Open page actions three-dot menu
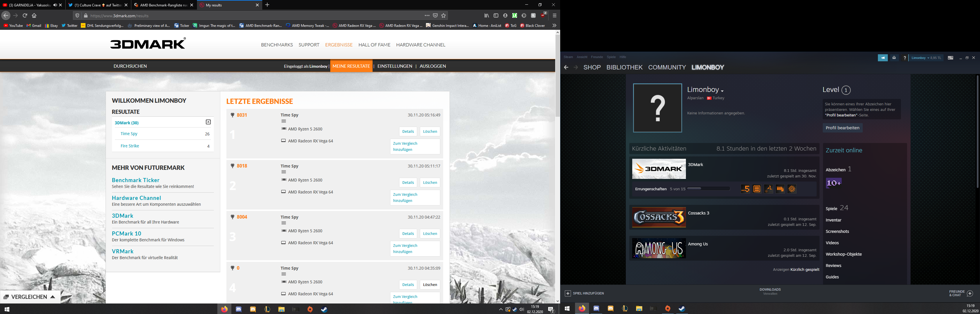The image size is (980, 314). pyautogui.click(x=427, y=15)
